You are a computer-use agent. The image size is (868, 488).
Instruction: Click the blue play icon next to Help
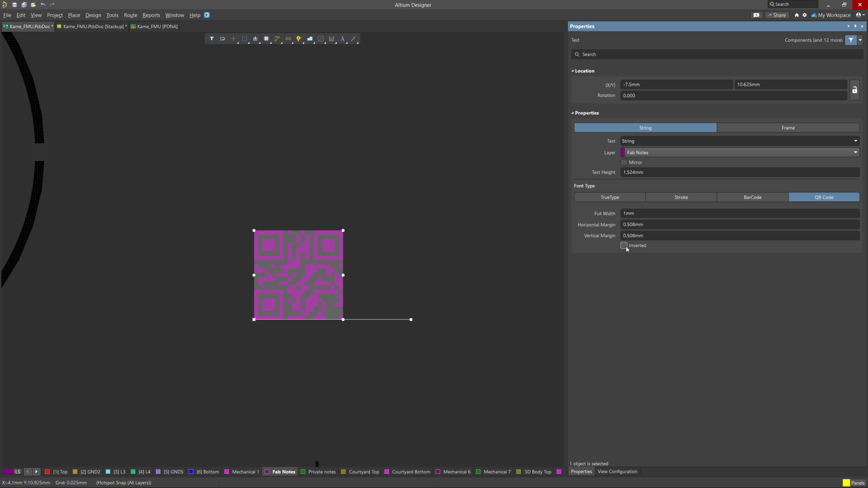pyautogui.click(x=207, y=15)
